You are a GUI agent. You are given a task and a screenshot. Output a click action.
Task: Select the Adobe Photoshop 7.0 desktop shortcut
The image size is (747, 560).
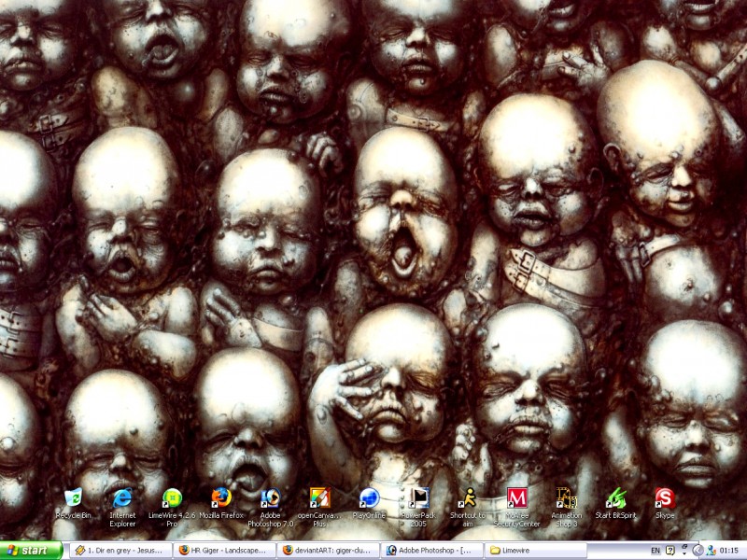click(x=271, y=507)
